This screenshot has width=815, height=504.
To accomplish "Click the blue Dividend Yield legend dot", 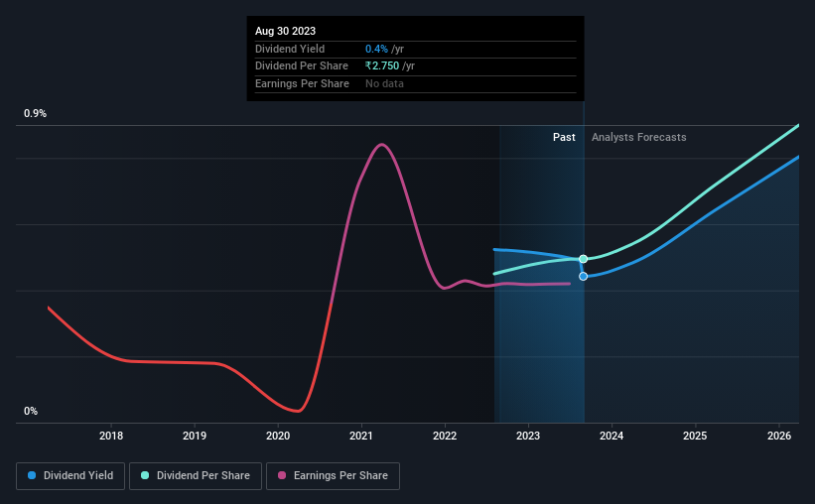I will pyautogui.click(x=32, y=475).
